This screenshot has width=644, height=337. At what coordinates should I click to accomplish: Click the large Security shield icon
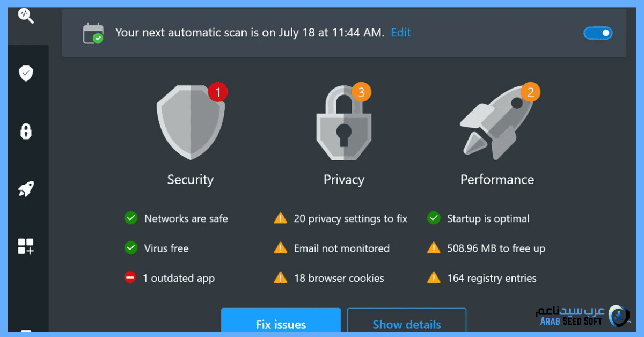click(190, 124)
